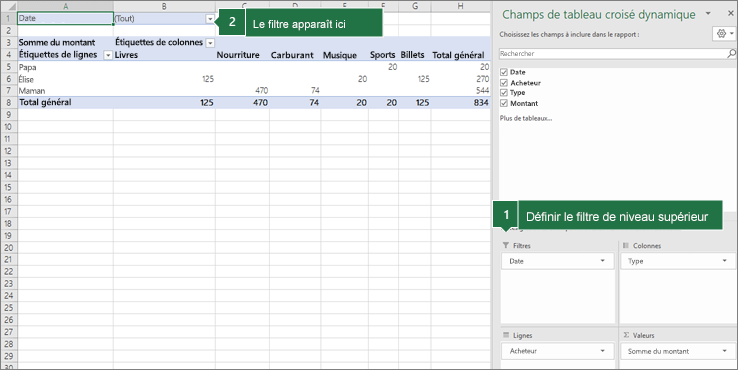This screenshot has height=370, width=738.
Task: Click the Maman row label
Action: click(x=32, y=91)
